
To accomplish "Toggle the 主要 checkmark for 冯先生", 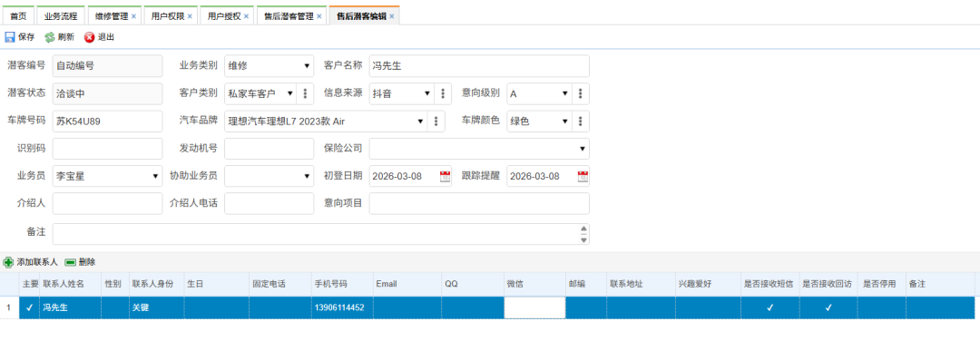I will pos(29,307).
